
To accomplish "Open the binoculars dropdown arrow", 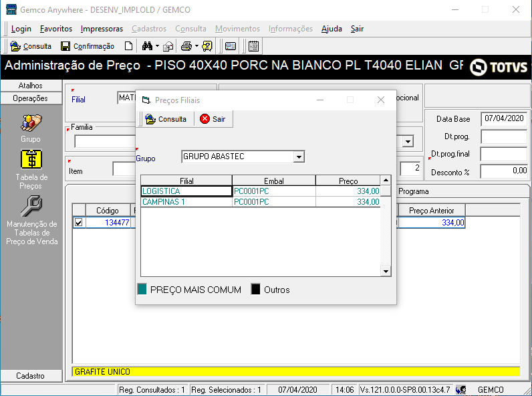I will (157, 46).
